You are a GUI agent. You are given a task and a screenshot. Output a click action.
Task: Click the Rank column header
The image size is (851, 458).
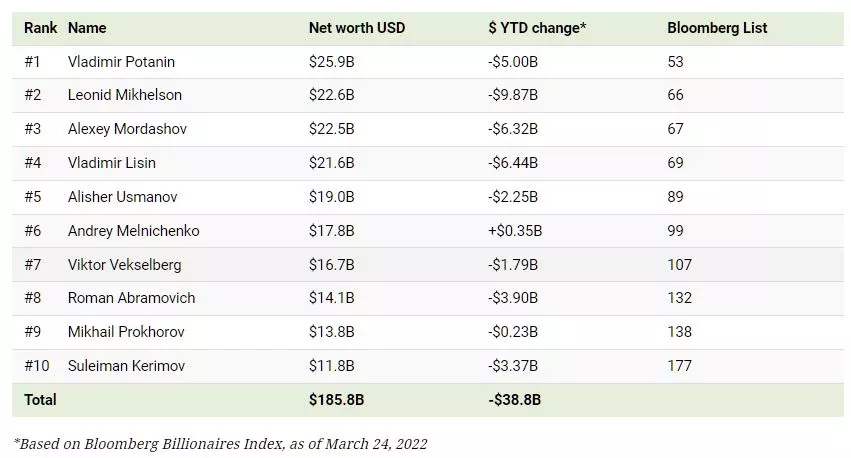pyautogui.click(x=41, y=28)
